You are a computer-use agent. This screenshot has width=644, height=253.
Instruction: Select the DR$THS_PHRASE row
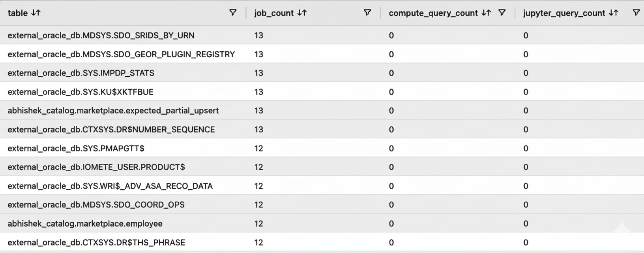pos(96,242)
